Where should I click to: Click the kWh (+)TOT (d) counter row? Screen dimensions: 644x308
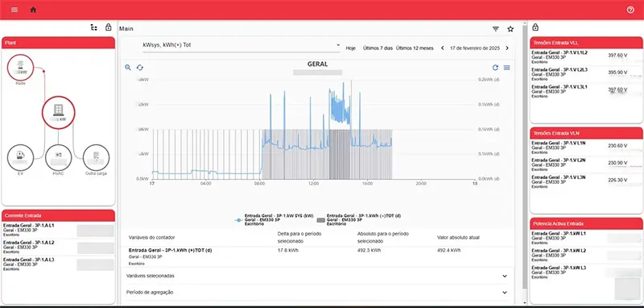[x=318, y=256]
